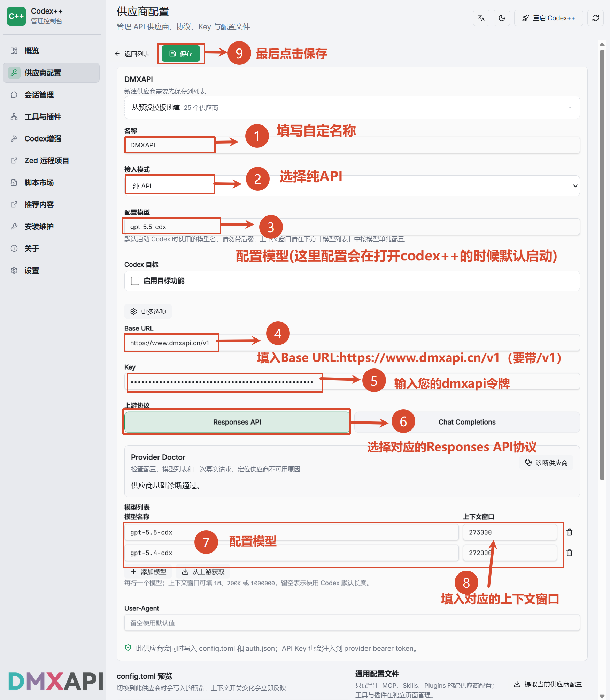Click 返回列表 back link

(132, 54)
